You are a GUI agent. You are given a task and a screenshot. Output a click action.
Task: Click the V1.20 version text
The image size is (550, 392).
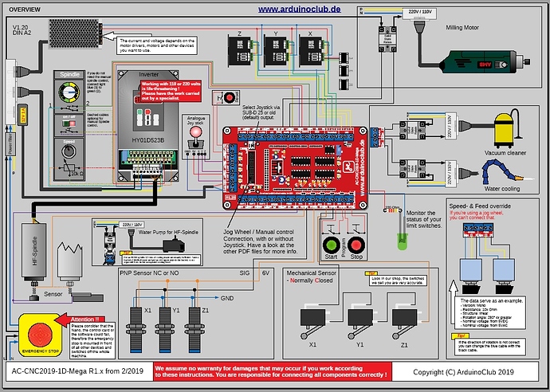(x=21, y=27)
